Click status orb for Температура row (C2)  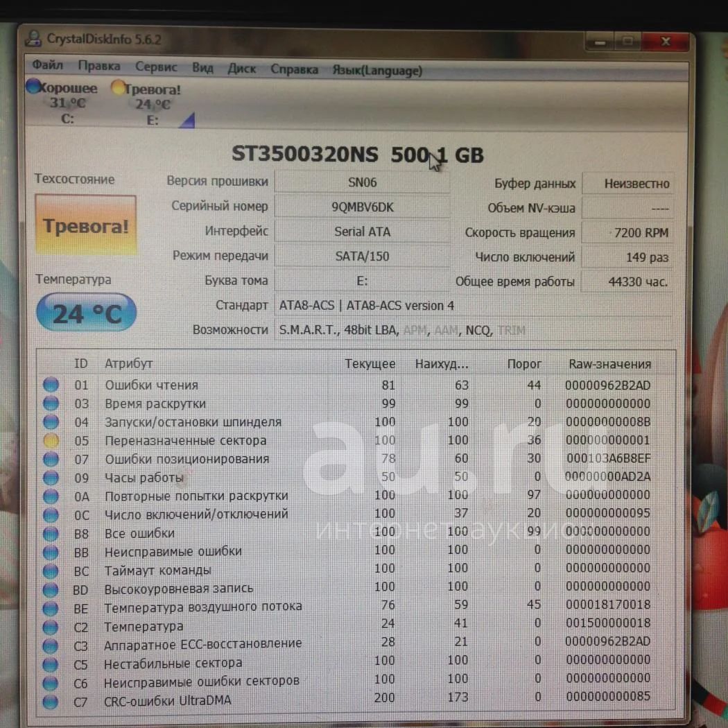(50, 627)
